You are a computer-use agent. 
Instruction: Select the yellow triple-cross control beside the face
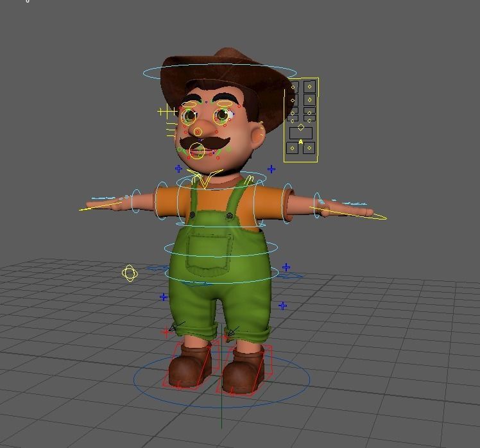167,111
